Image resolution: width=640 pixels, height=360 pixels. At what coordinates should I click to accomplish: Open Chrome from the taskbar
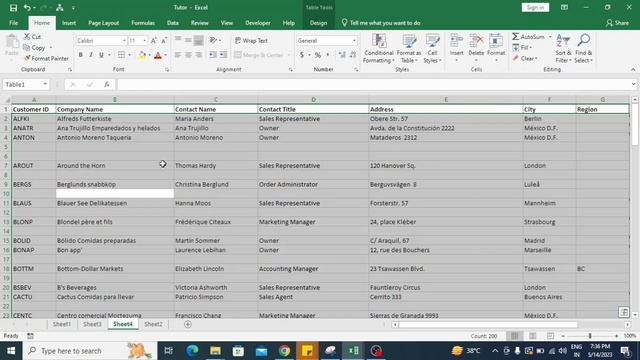pyautogui.click(x=284, y=351)
